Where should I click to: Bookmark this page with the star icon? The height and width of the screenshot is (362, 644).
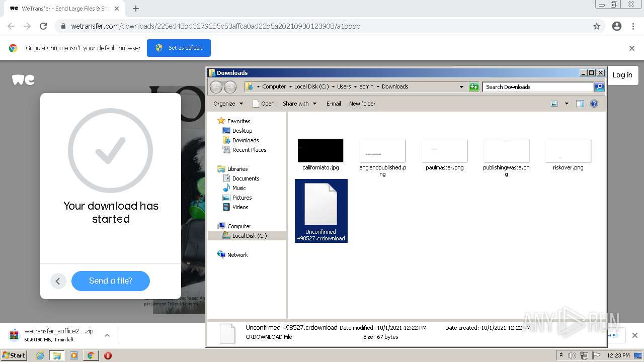[x=597, y=26]
